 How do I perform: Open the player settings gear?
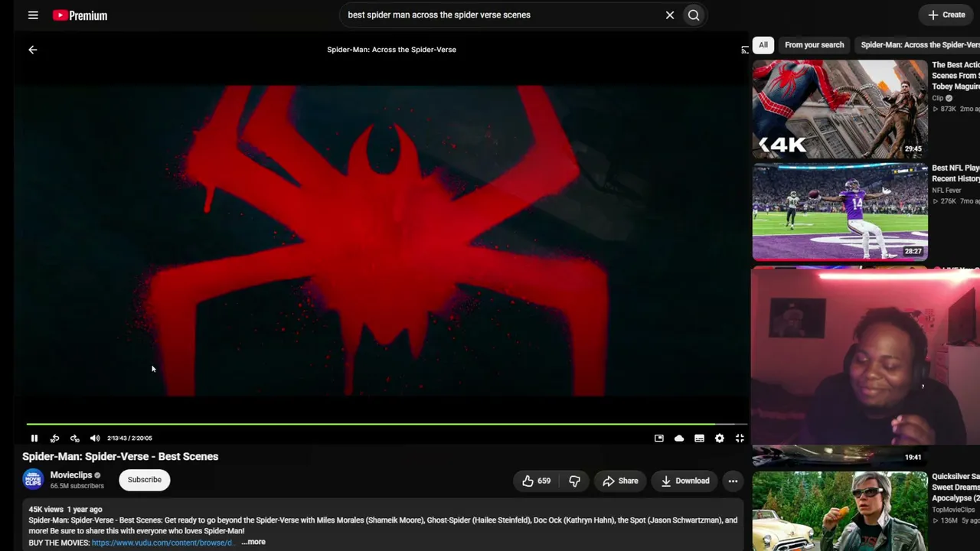[x=720, y=439]
